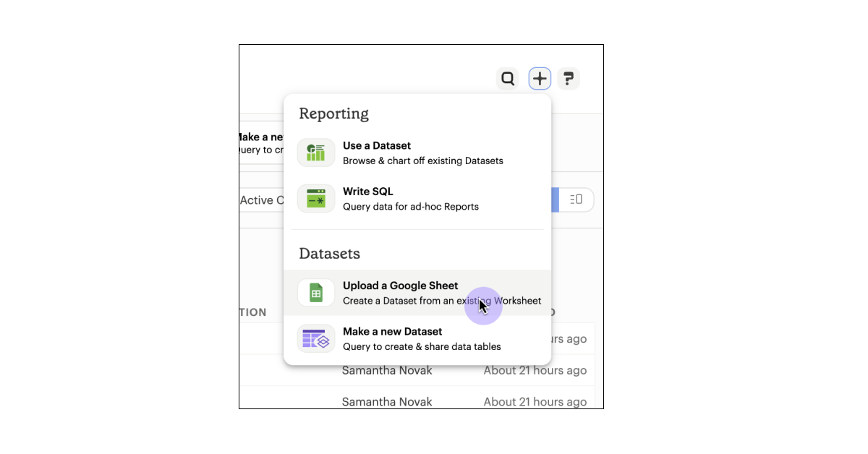
Task: Open search using the magnifier icon
Action: pos(508,78)
